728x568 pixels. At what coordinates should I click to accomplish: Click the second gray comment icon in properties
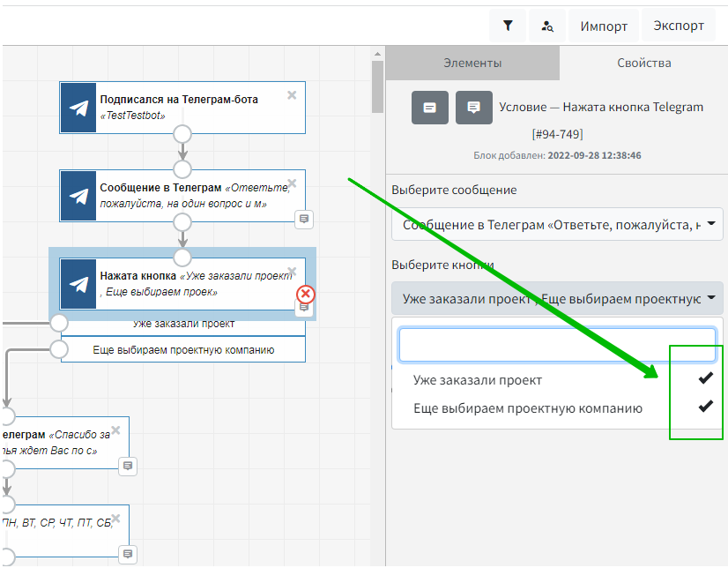coord(474,108)
